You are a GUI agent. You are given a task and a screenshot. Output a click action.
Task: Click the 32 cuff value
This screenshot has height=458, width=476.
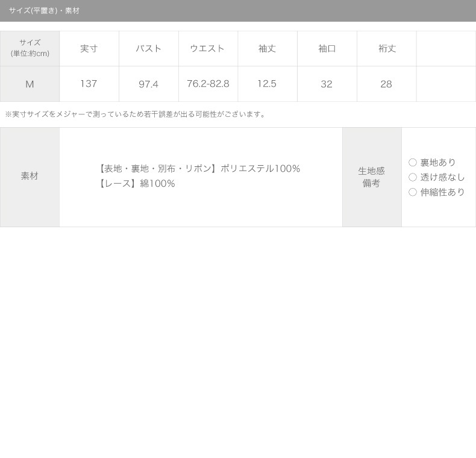tap(327, 84)
